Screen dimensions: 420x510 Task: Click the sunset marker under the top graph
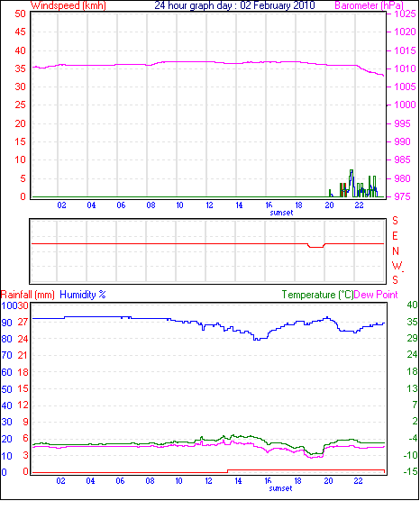point(281,213)
